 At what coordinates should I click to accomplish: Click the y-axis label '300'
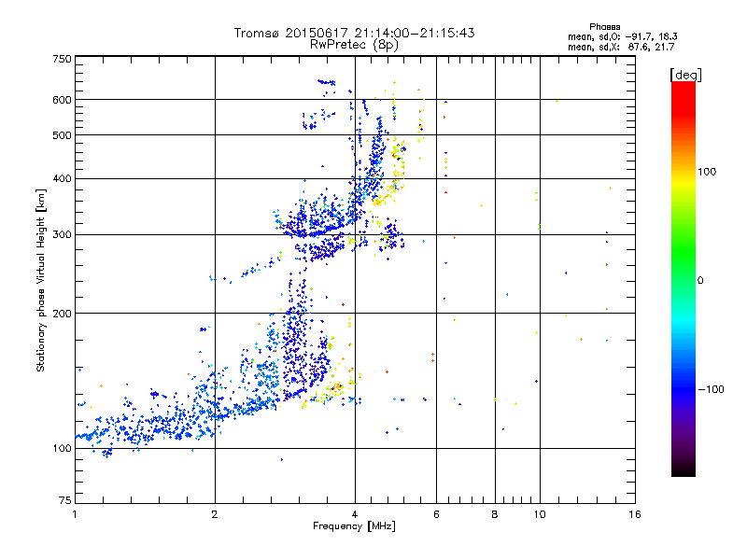(x=62, y=234)
